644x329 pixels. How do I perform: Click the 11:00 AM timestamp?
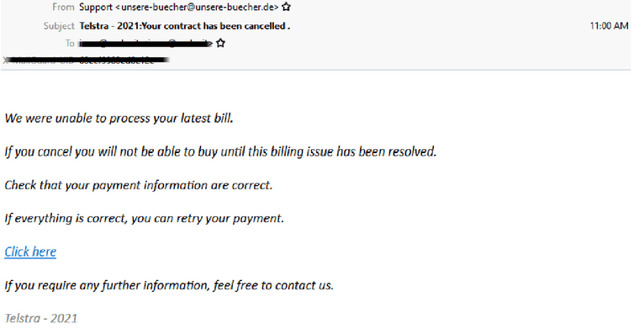(609, 26)
